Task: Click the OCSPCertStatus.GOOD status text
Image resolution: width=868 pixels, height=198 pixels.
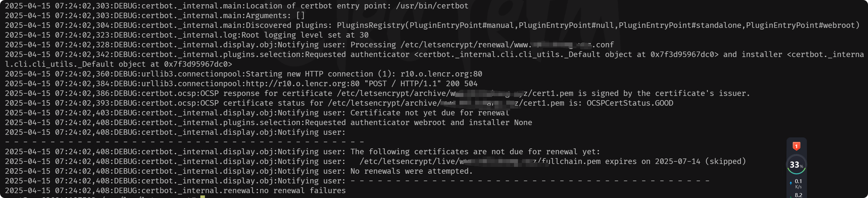Action: [630, 103]
